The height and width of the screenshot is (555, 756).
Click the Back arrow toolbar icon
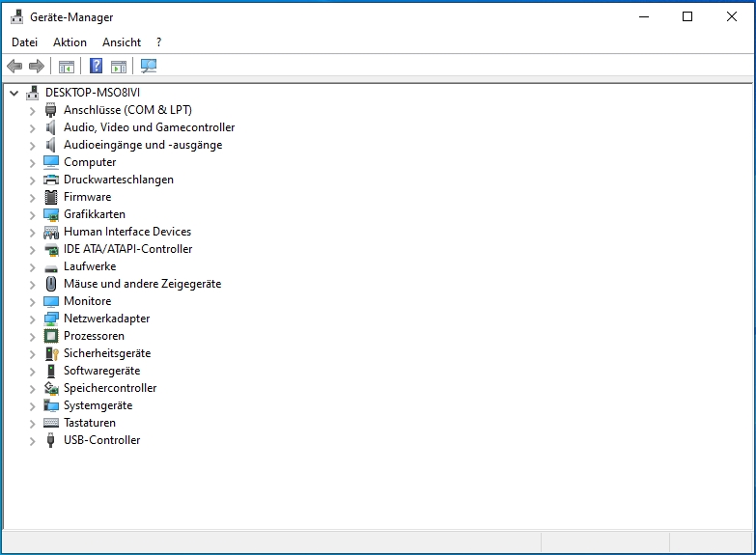[14, 66]
